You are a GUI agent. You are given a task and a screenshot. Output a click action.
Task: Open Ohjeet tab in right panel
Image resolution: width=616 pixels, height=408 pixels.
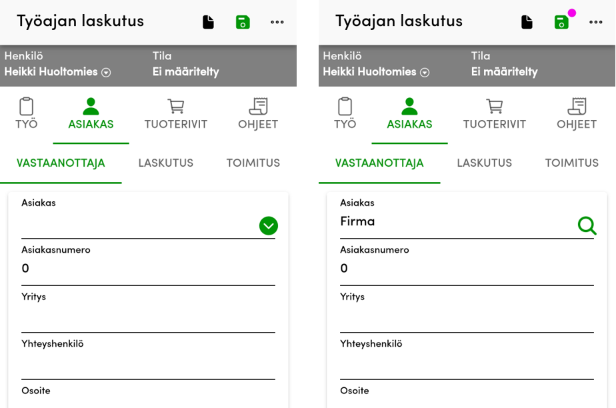(576, 114)
